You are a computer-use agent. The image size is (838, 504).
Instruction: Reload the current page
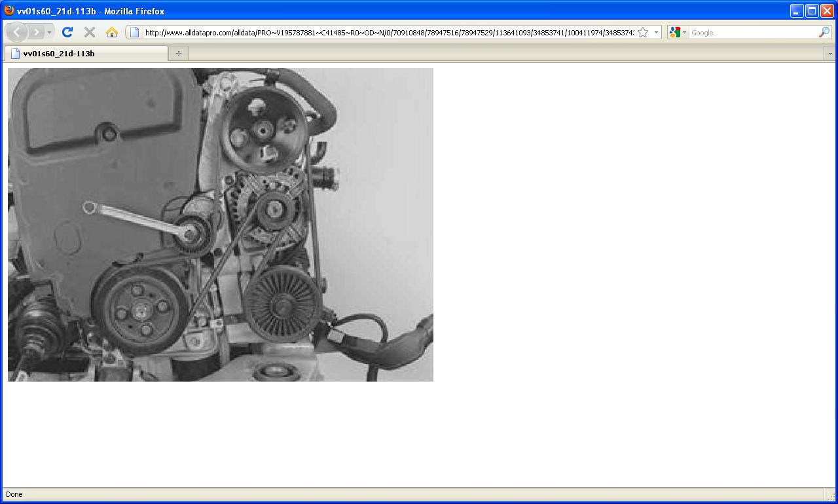[67, 32]
